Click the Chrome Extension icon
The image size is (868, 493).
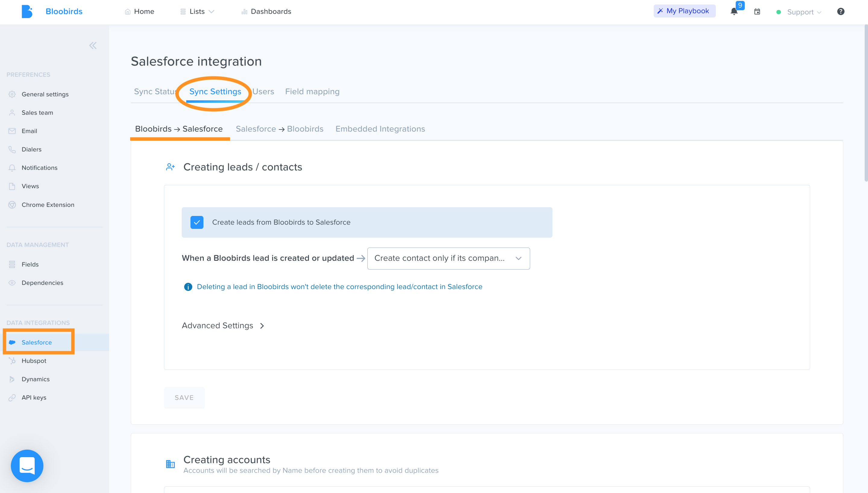coord(12,205)
